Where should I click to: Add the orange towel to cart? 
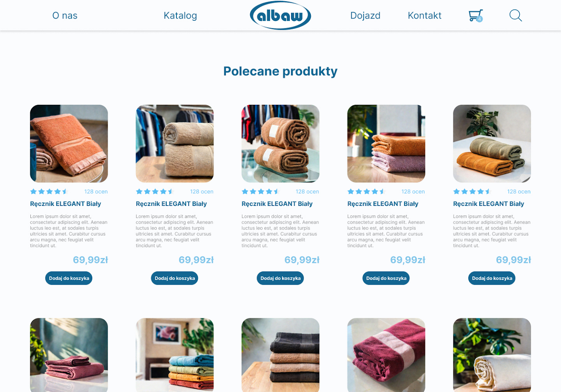pos(69,278)
